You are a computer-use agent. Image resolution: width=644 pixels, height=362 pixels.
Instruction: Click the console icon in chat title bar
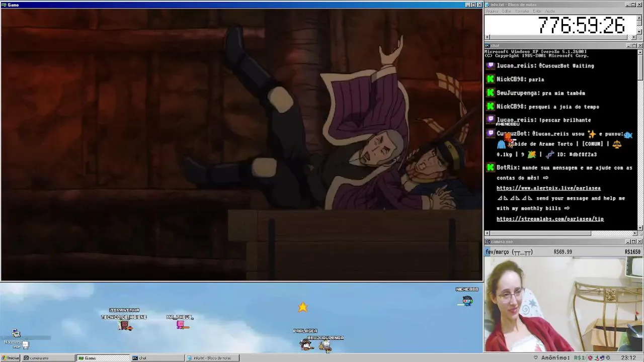click(x=488, y=46)
